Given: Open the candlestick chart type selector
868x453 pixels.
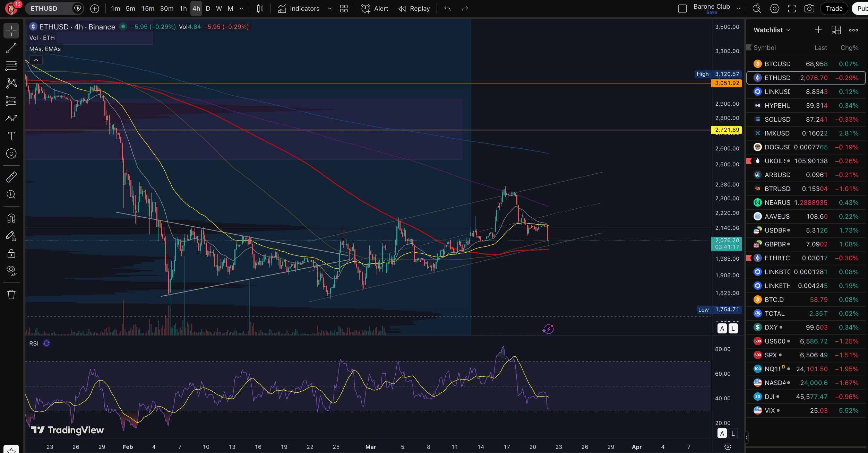Looking at the screenshot, I should point(260,9).
